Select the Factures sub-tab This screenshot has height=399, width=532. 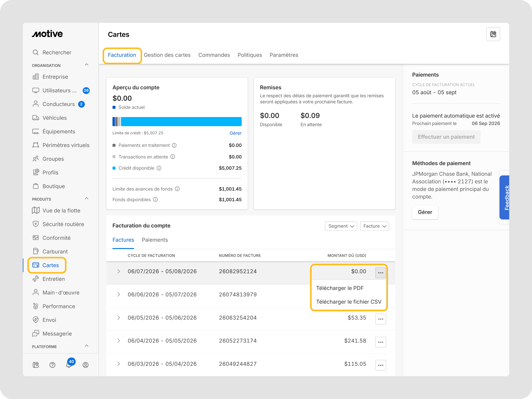point(123,240)
